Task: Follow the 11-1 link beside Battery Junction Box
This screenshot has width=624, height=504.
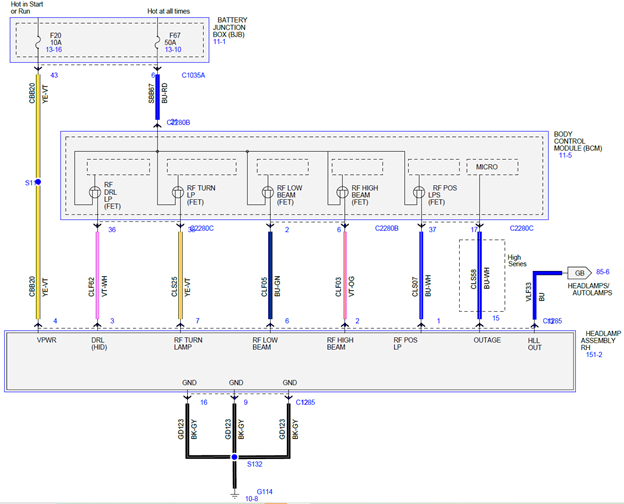Action: (x=219, y=41)
